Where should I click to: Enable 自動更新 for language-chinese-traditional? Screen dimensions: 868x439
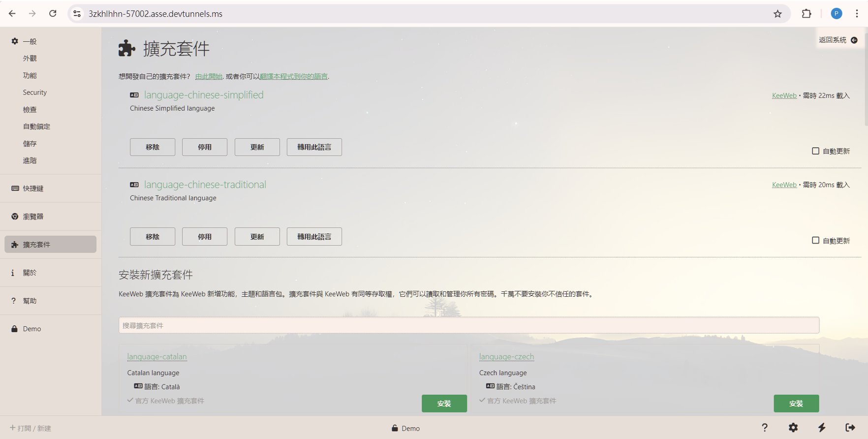tap(815, 240)
